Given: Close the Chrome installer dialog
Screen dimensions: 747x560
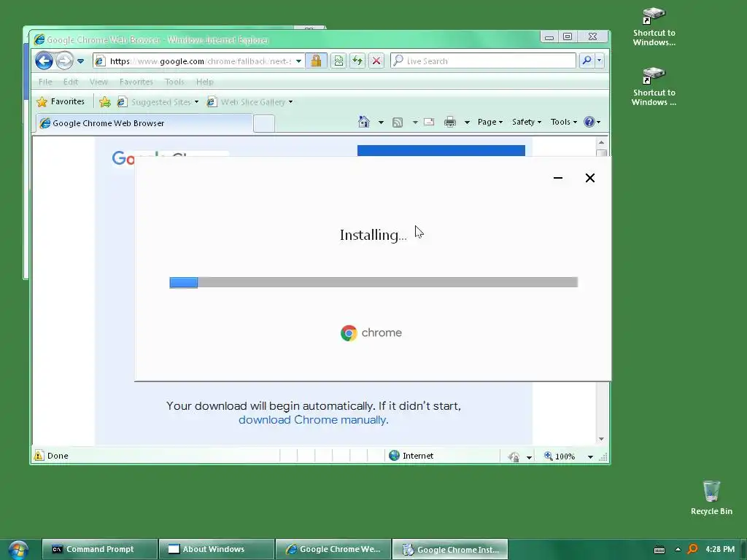Looking at the screenshot, I should (x=589, y=178).
